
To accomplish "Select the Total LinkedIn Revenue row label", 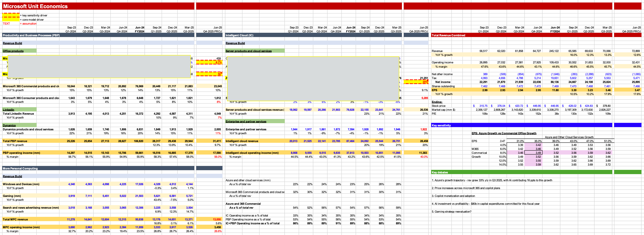I will [x=18, y=114].
